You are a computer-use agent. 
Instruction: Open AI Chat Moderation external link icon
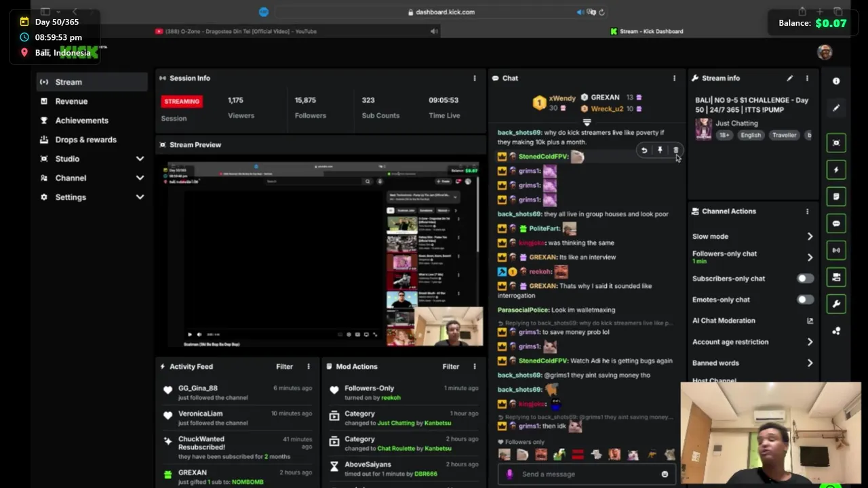click(x=810, y=321)
